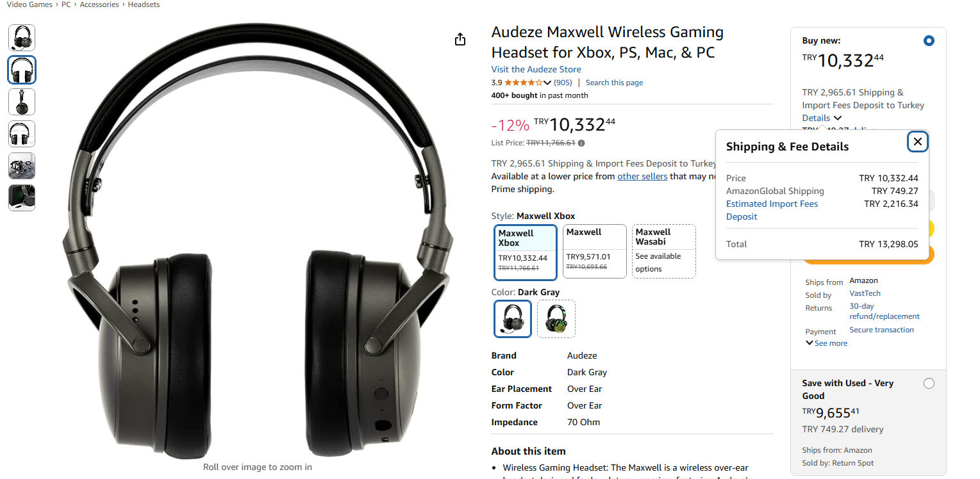Open the other sellers link
The width and height of the screenshot is (980, 479).
point(642,176)
